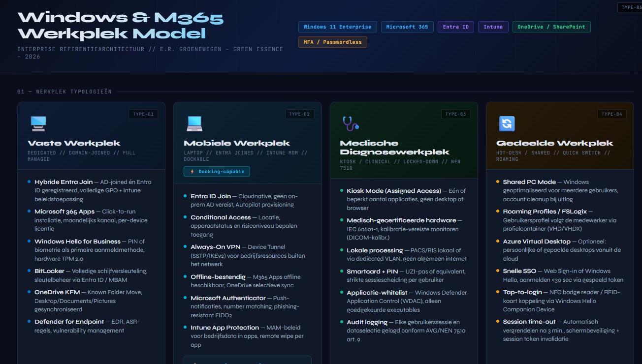Click the 01 — Werkplek Typologieën section label
Screen dimensions: 642x364
[x=64, y=91]
